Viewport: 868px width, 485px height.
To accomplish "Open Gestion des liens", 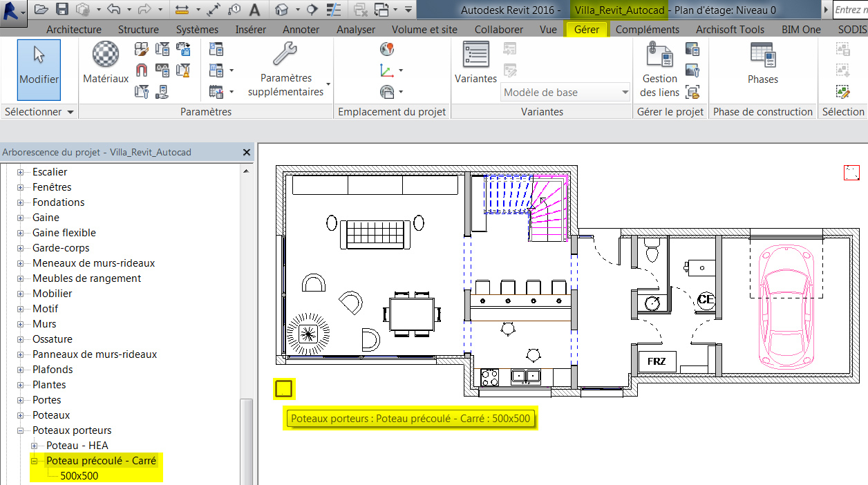I will [659, 70].
